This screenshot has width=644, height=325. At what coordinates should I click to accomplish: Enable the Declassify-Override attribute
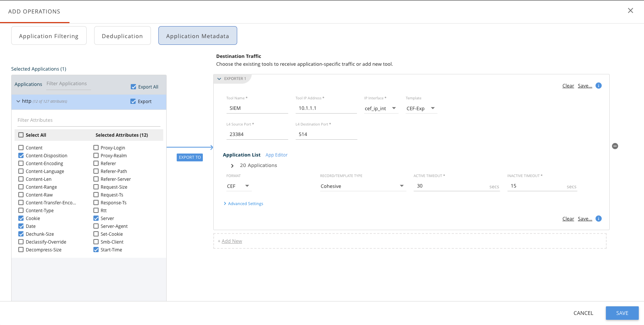click(x=21, y=242)
